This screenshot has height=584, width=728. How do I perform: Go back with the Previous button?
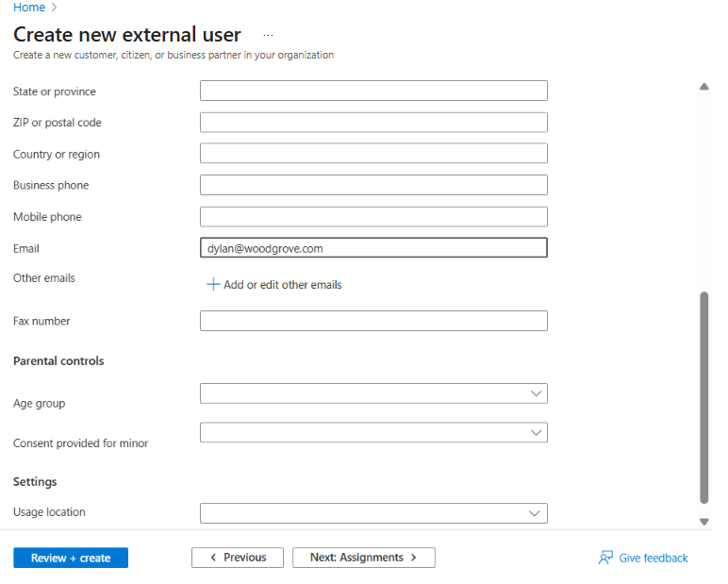(238, 558)
